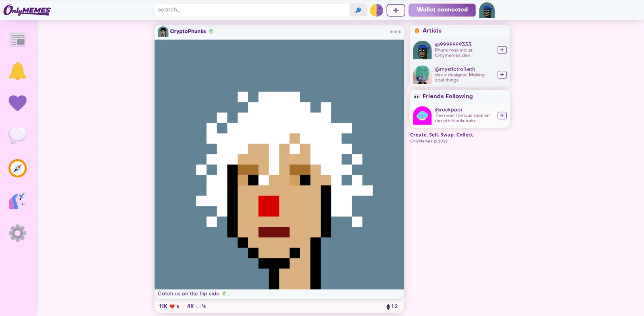The width and height of the screenshot is (644, 316).
Task: Open the unicorn sidebar icon
Action: [18, 201]
